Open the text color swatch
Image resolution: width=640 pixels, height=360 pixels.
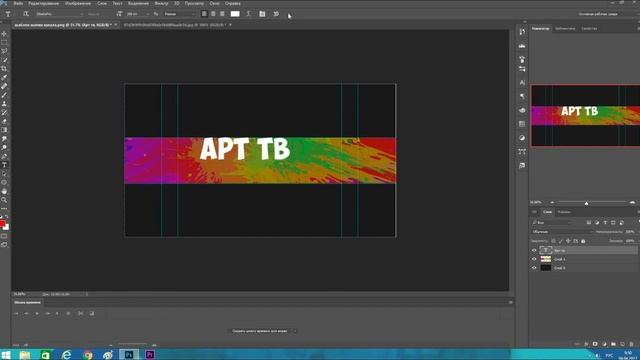coord(235,14)
